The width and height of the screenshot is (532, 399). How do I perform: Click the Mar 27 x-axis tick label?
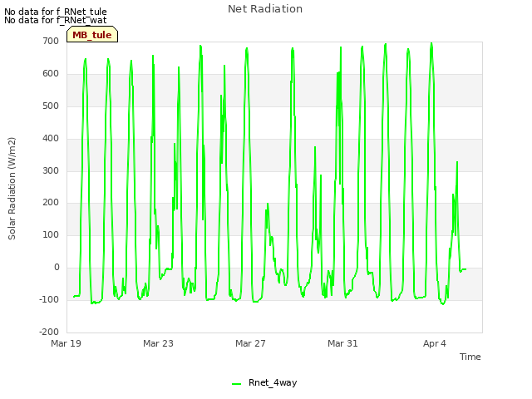(x=250, y=343)
